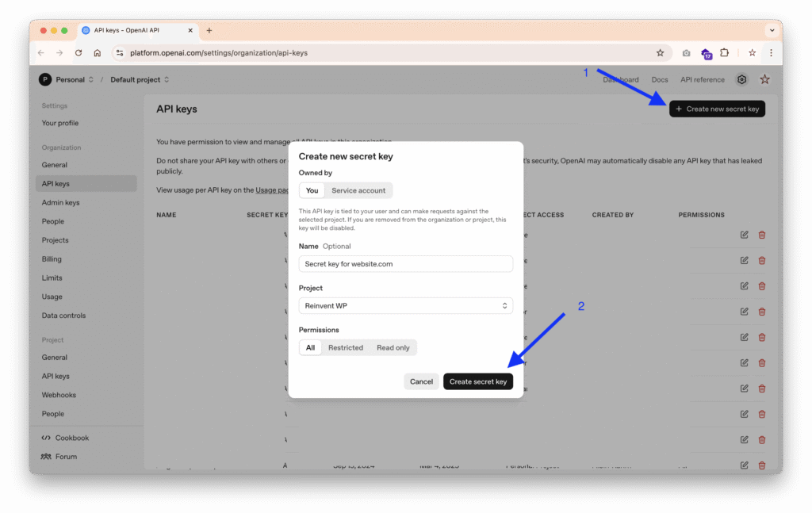Open the Project dropdown showing Reinvent WP
The width and height of the screenshot is (812, 513).
tap(406, 305)
